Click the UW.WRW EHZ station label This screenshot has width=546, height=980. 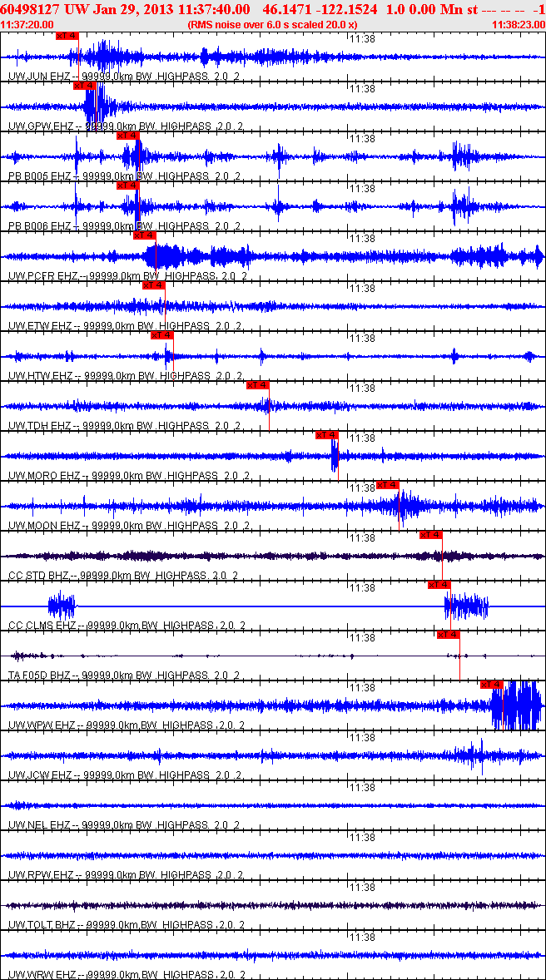(42, 974)
